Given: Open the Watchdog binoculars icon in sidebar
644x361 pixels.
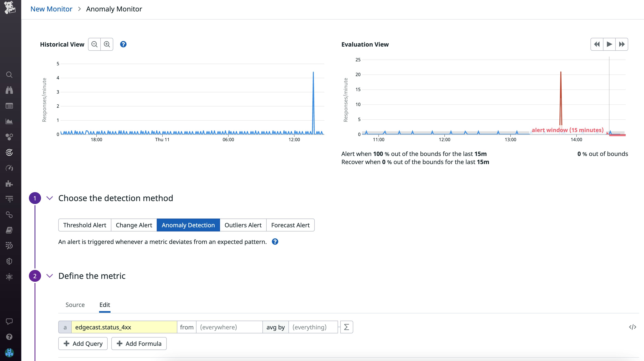Looking at the screenshot, I should pyautogui.click(x=9, y=90).
